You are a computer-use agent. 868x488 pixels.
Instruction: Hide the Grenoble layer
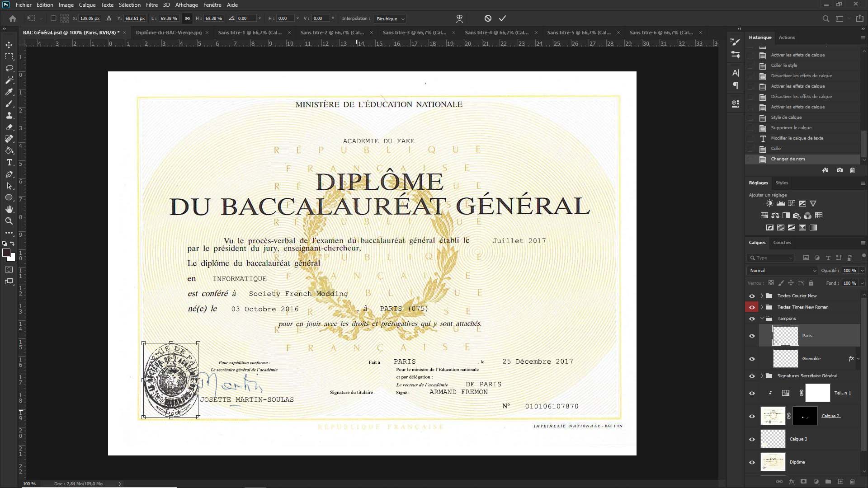[x=752, y=359]
